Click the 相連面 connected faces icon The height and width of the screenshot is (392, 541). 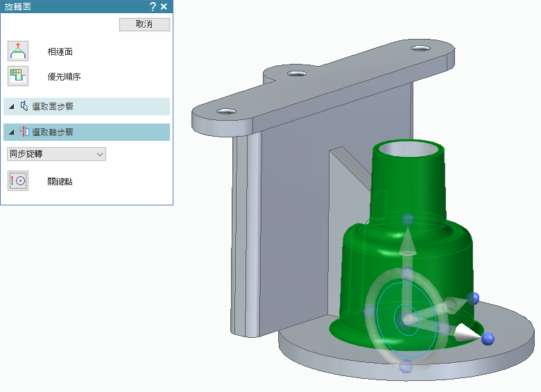(x=18, y=51)
